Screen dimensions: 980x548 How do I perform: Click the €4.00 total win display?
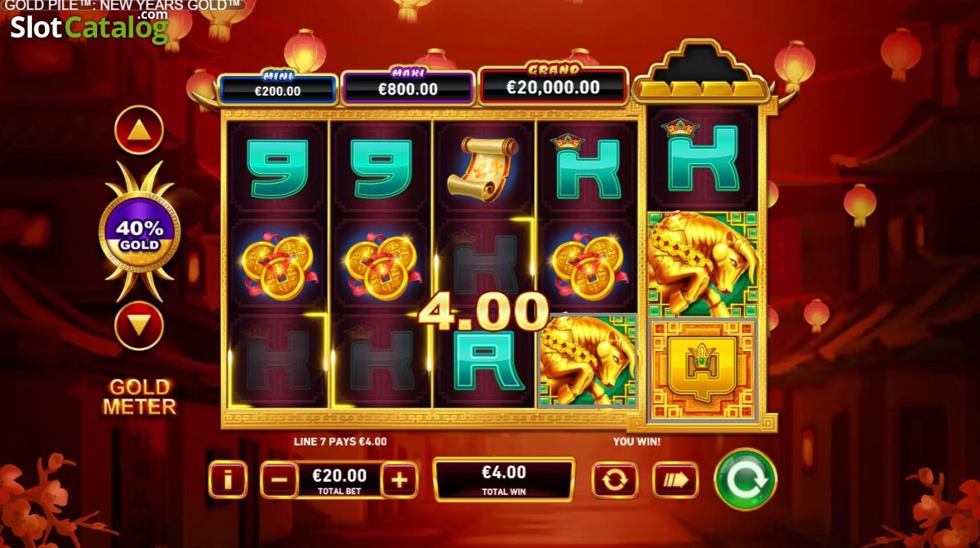point(504,479)
